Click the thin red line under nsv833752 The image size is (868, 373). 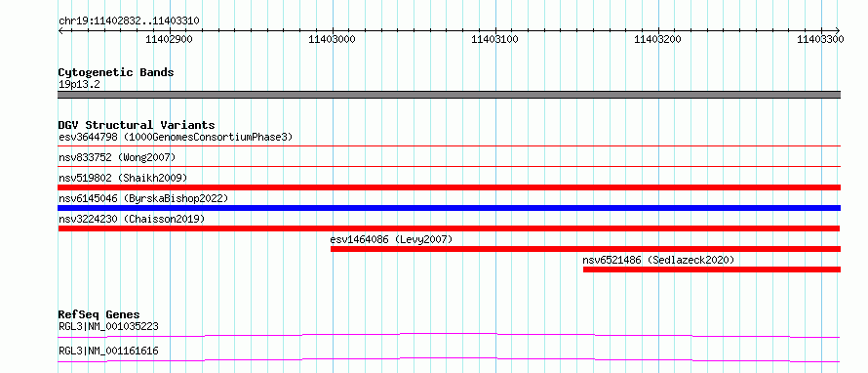pyautogui.click(x=449, y=166)
